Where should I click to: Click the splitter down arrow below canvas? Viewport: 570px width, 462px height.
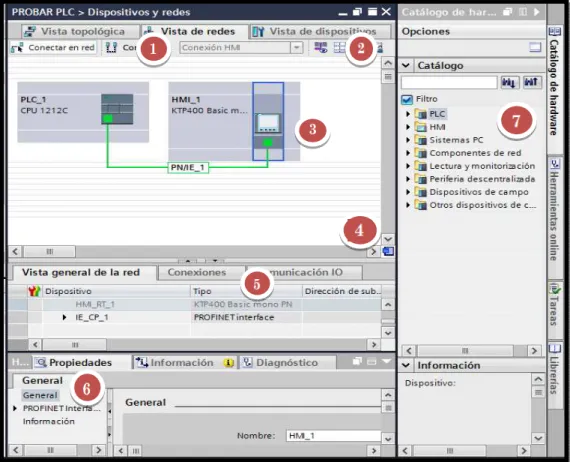pyautogui.click(x=215, y=261)
